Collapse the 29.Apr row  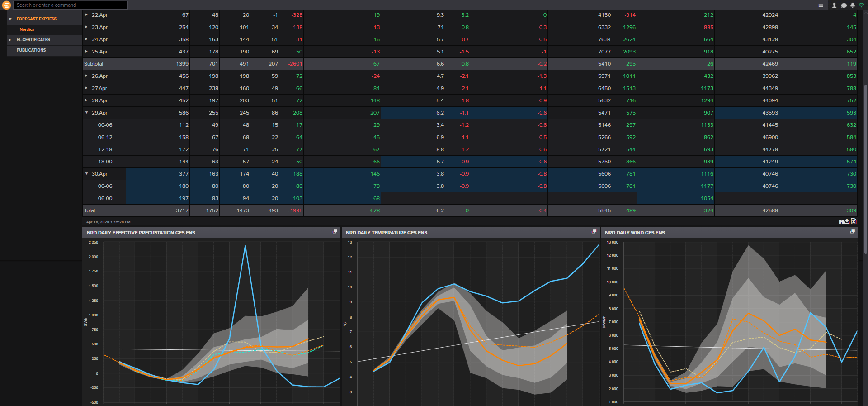[x=86, y=113]
